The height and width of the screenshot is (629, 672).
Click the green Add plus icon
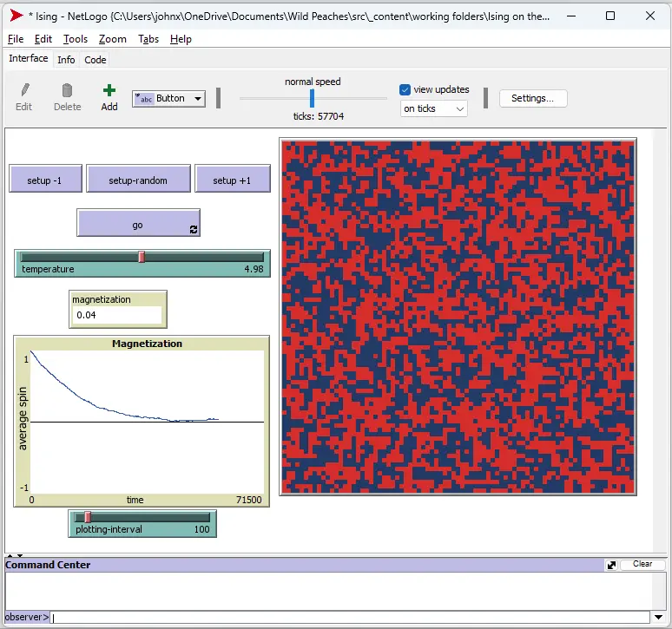click(109, 90)
